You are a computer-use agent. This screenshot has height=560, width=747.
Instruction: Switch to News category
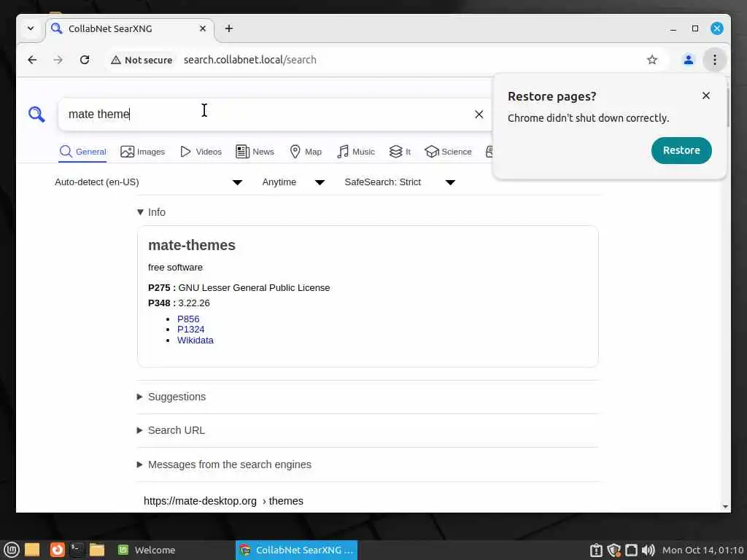click(x=255, y=152)
